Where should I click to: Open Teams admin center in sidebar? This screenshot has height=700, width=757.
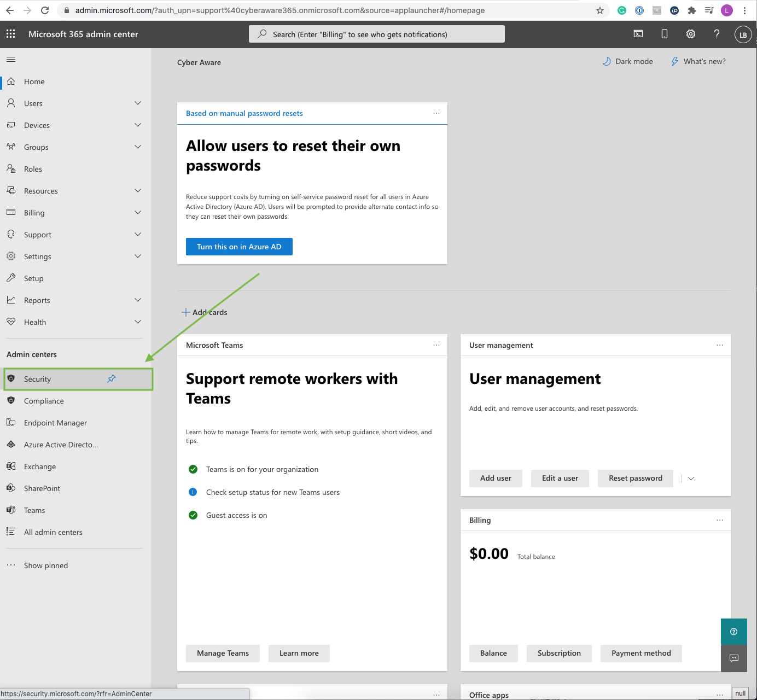click(75, 510)
